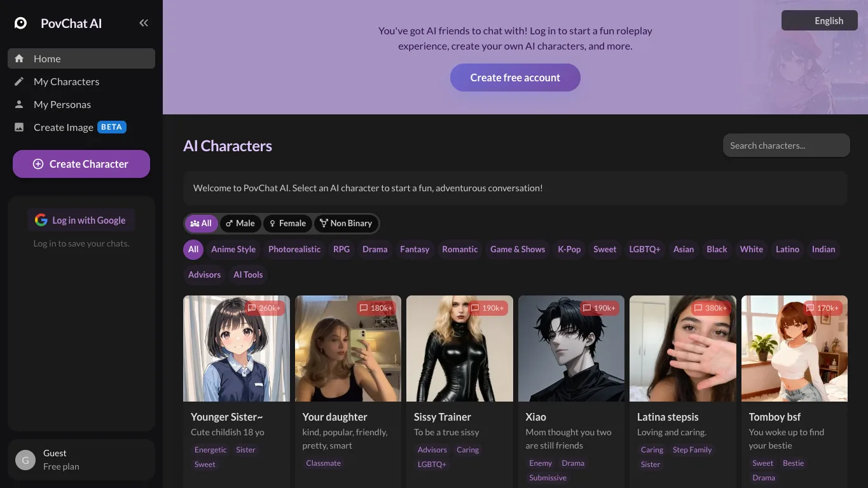The height and width of the screenshot is (488, 868).
Task: Select the All category tag
Action: pos(193,249)
